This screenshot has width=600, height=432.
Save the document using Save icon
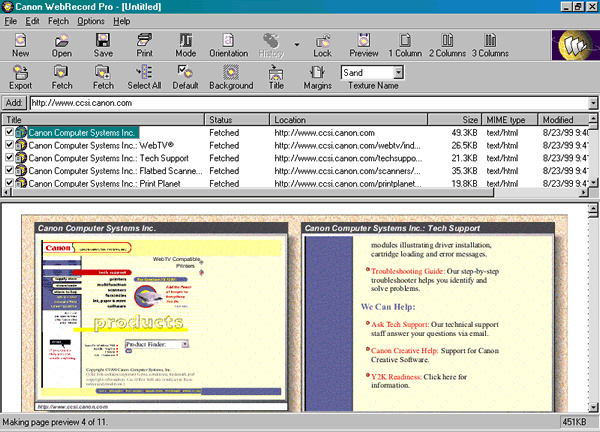[103, 45]
